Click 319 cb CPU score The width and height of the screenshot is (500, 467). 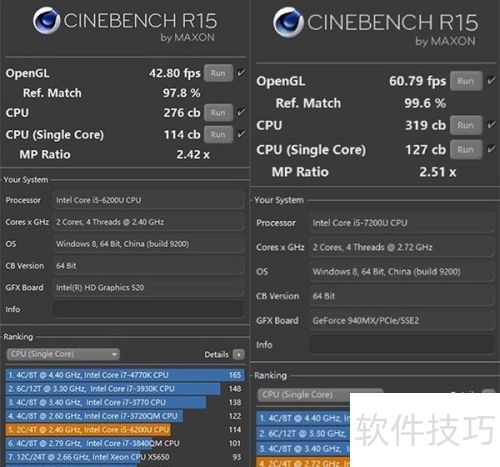[425, 125]
